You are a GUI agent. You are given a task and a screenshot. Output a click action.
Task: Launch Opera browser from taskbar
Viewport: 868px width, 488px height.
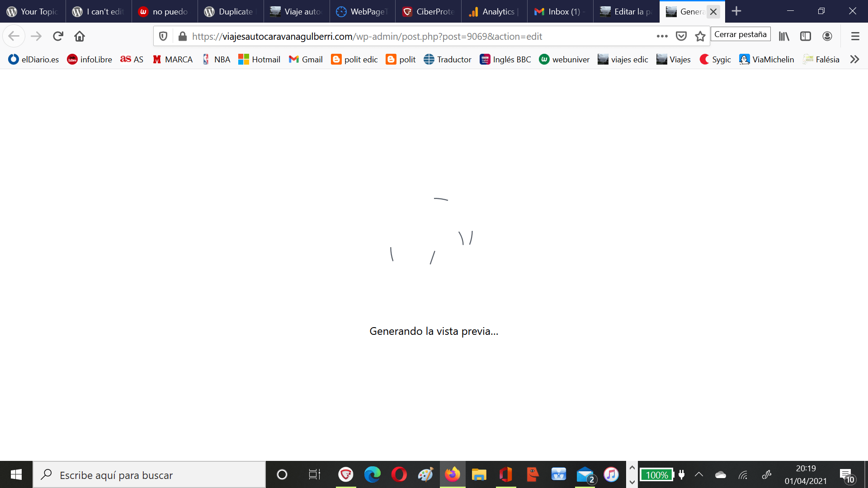[x=399, y=474]
